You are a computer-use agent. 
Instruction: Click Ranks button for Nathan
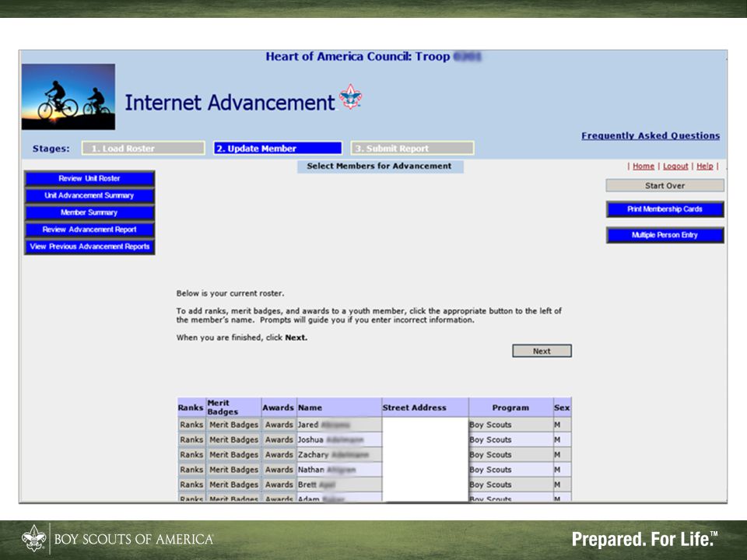pyautogui.click(x=191, y=470)
